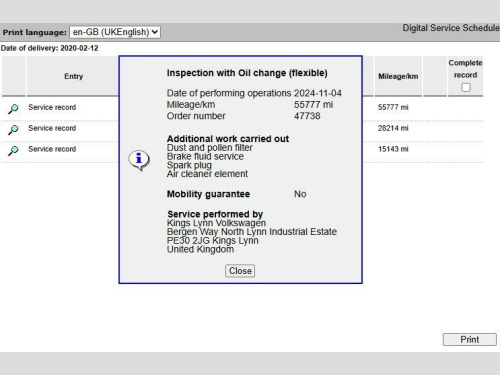Select the second Service record entry
This screenshot has width=500, height=375.
pos(52,128)
